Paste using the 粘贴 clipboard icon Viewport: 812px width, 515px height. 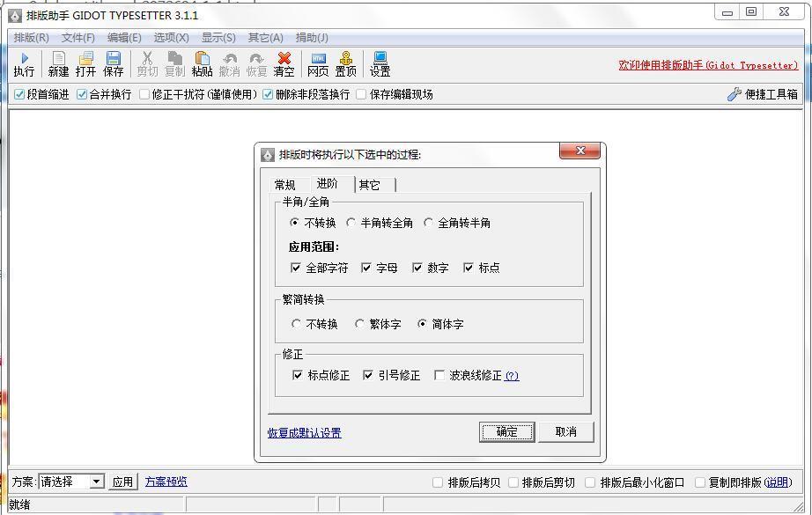tap(202, 64)
